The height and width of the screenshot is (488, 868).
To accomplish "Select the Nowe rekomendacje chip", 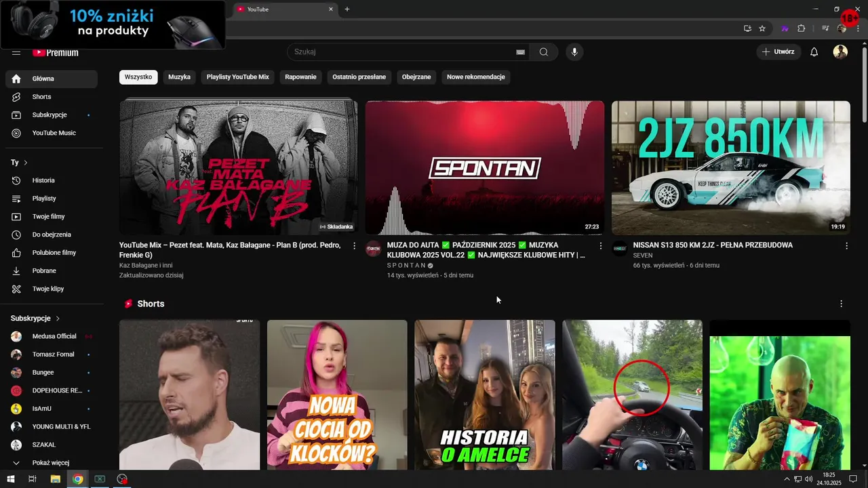I will (476, 77).
